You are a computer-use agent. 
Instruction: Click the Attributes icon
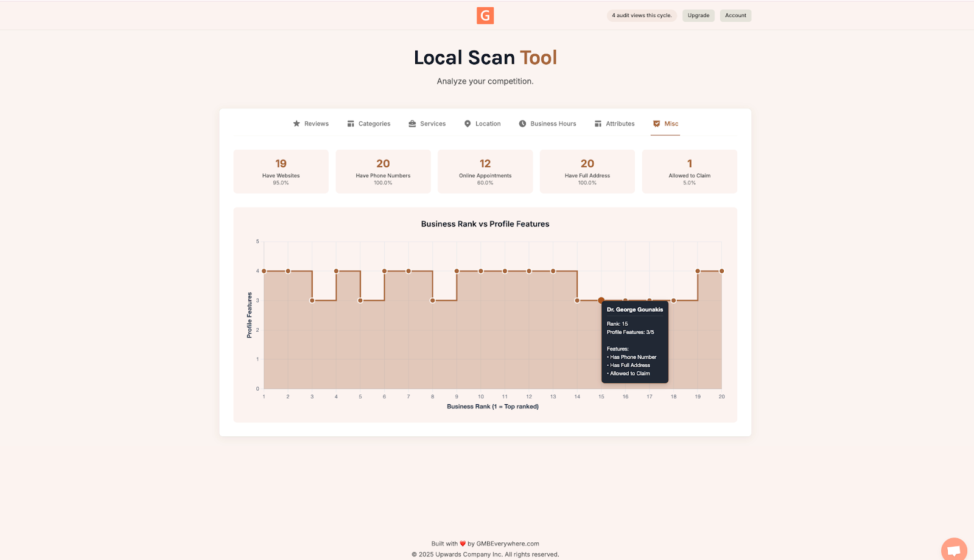click(597, 124)
